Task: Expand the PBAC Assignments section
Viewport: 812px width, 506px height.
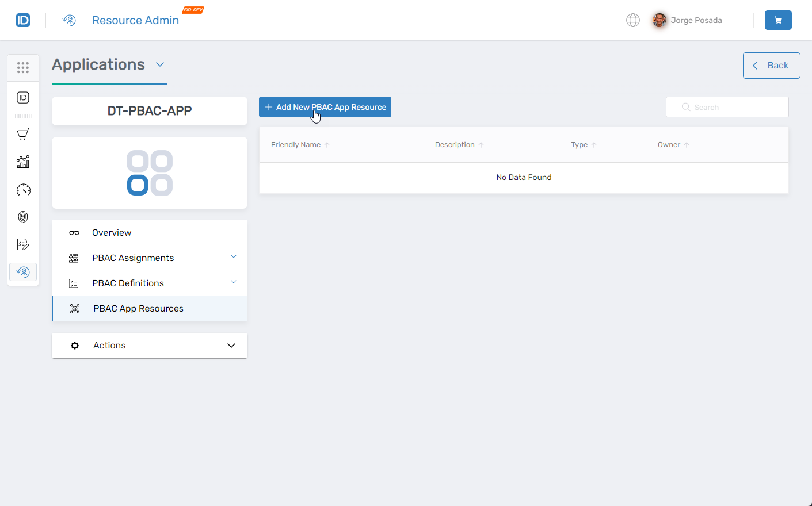Action: 132,258
